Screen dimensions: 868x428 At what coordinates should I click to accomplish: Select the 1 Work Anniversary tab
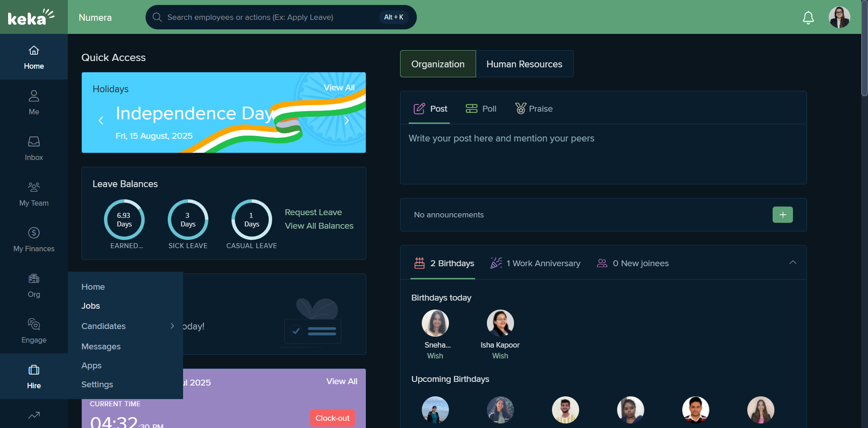(535, 263)
